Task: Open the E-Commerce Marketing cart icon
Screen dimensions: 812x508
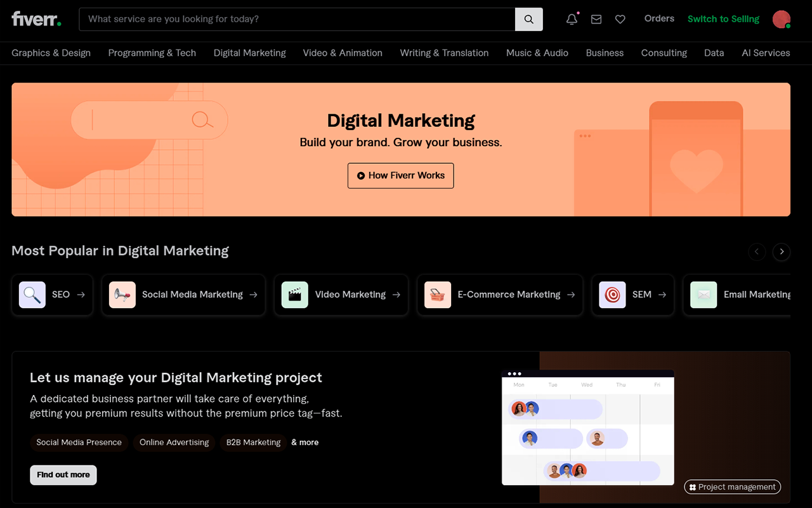Action: [x=437, y=295]
